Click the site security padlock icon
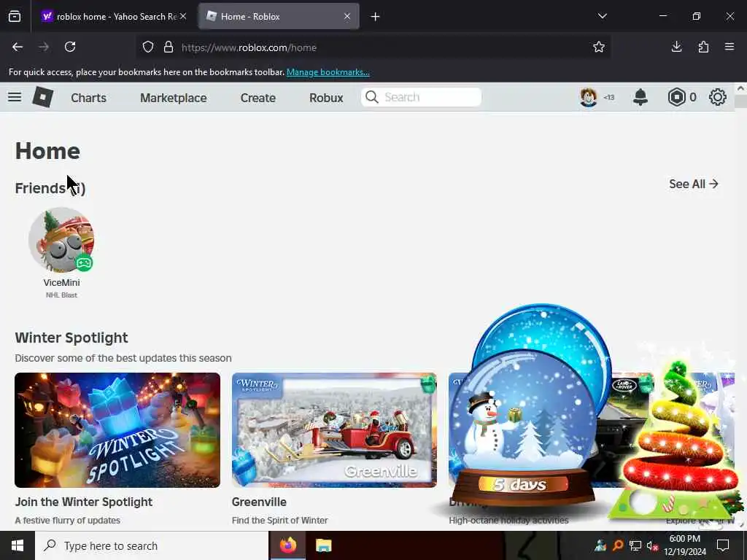Viewport: 747px width, 560px height. pyautogui.click(x=169, y=47)
